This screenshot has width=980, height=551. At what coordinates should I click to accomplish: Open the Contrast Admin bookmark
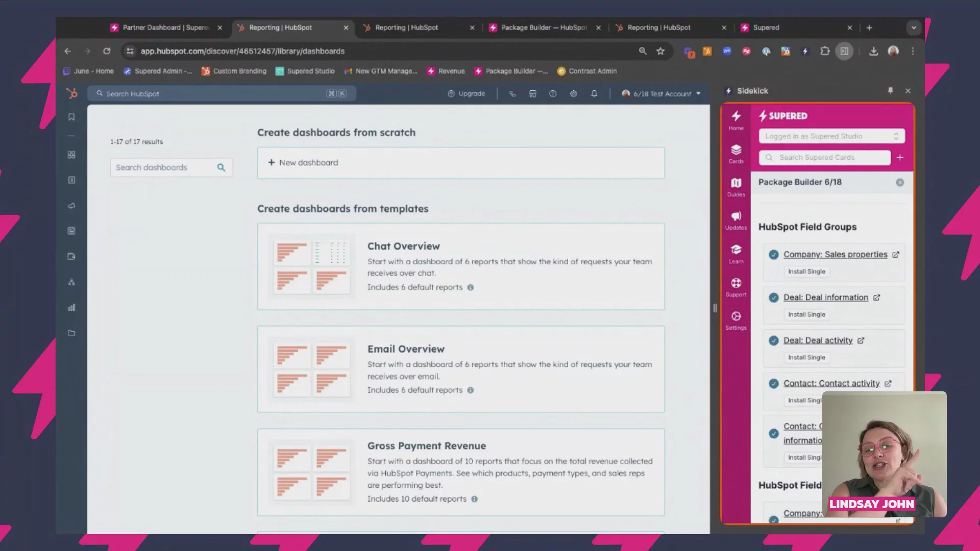587,71
